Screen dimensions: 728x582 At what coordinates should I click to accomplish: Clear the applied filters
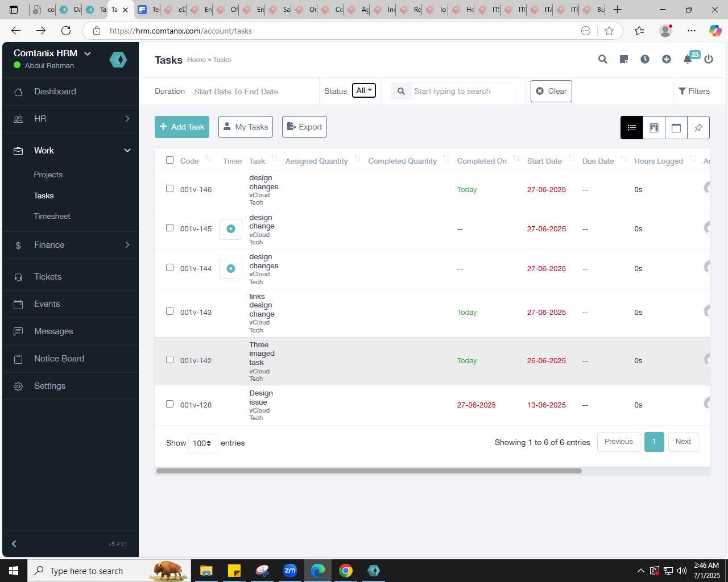[551, 92]
